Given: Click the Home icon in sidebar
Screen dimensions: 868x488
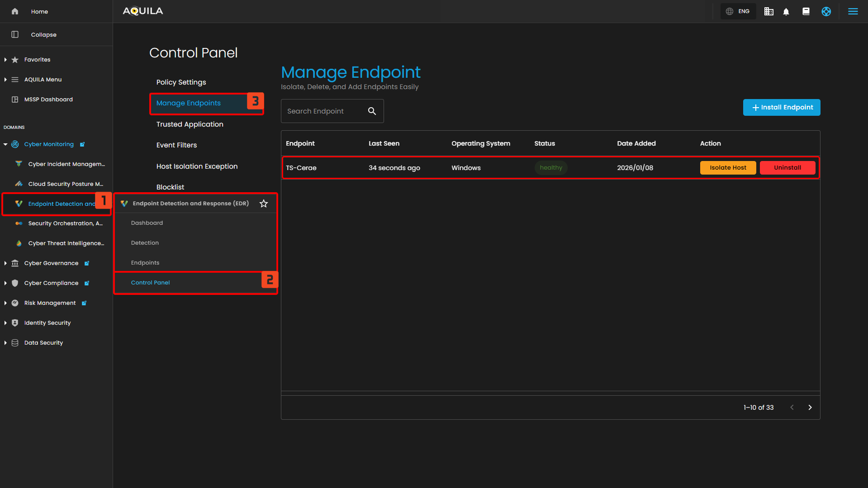Looking at the screenshot, I should (x=15, y=12).
